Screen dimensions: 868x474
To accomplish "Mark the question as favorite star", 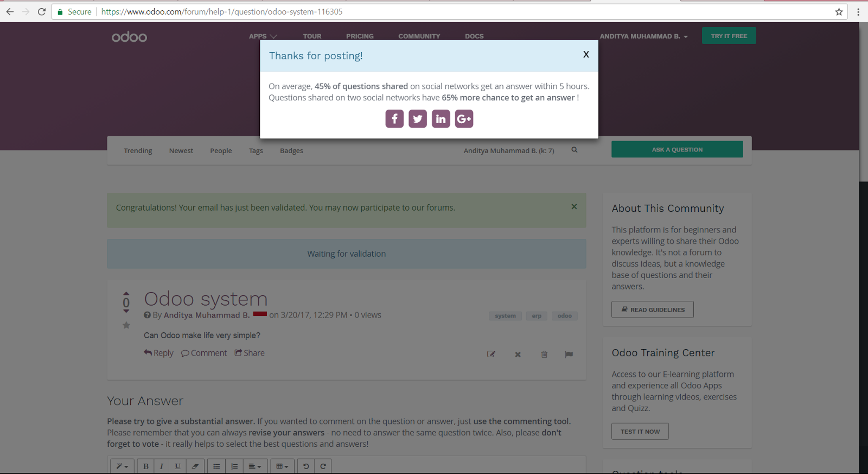I will point(126,325).
